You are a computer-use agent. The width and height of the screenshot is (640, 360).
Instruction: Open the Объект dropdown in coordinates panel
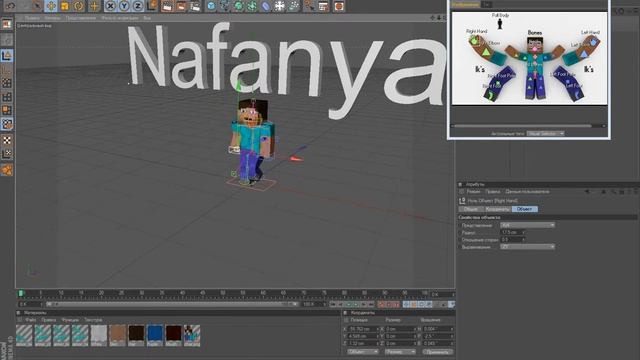pos(363,352)
